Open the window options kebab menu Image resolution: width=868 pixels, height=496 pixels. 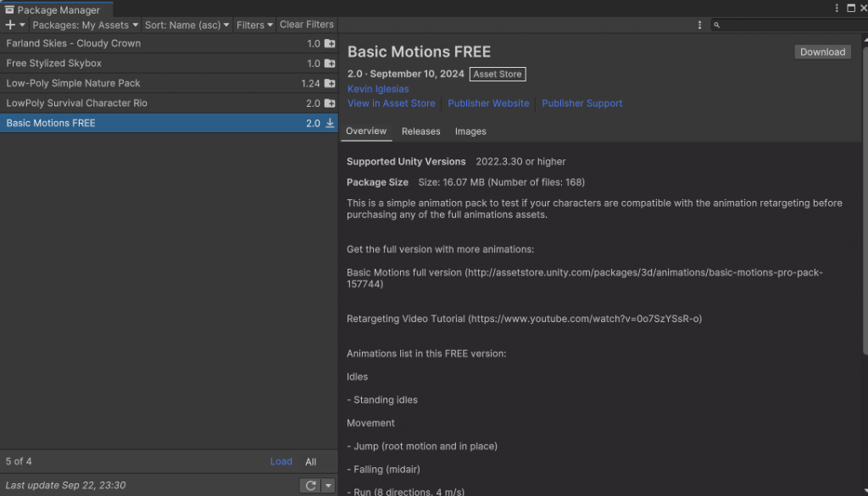click(837, 8)
